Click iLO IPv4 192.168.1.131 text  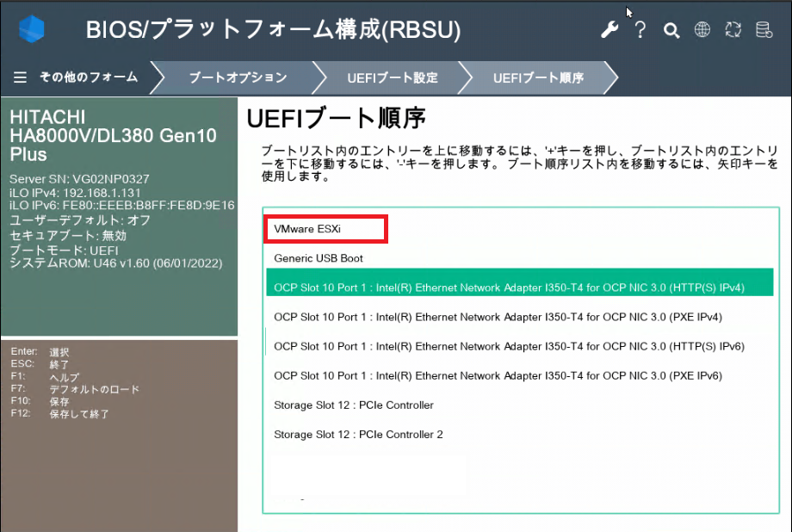[x=75, y=193]
